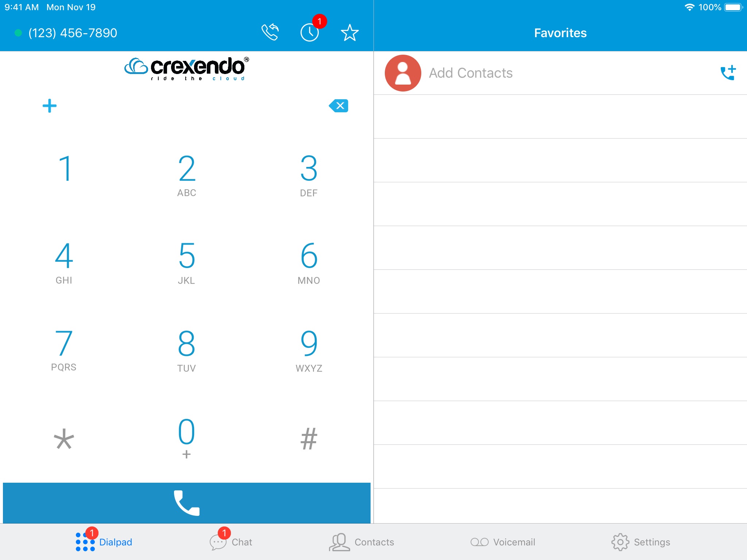This screenshot has width=747, height=560.
Task: Tap the backspace delete key
Action: tap(338, 106)
